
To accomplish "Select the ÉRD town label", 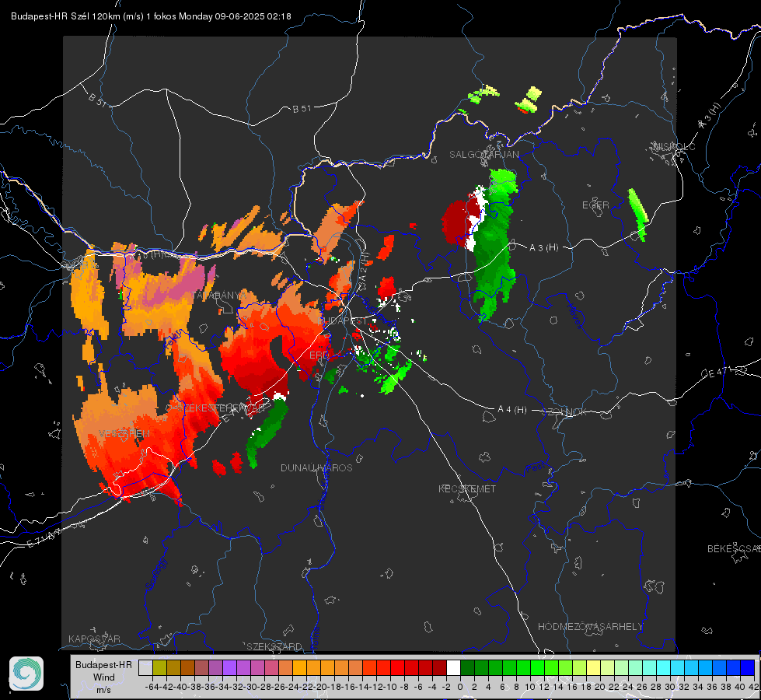I will click(319, 355).
